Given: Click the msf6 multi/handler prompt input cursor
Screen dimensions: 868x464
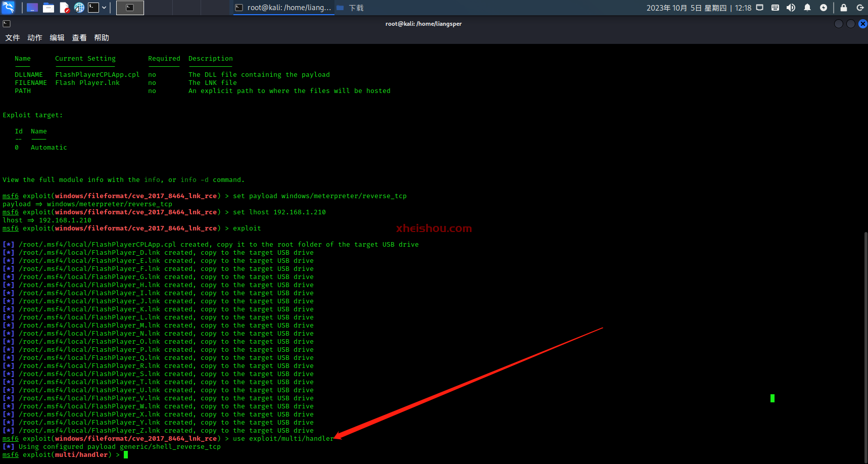Looking at the screenshot, I should 126,455.
